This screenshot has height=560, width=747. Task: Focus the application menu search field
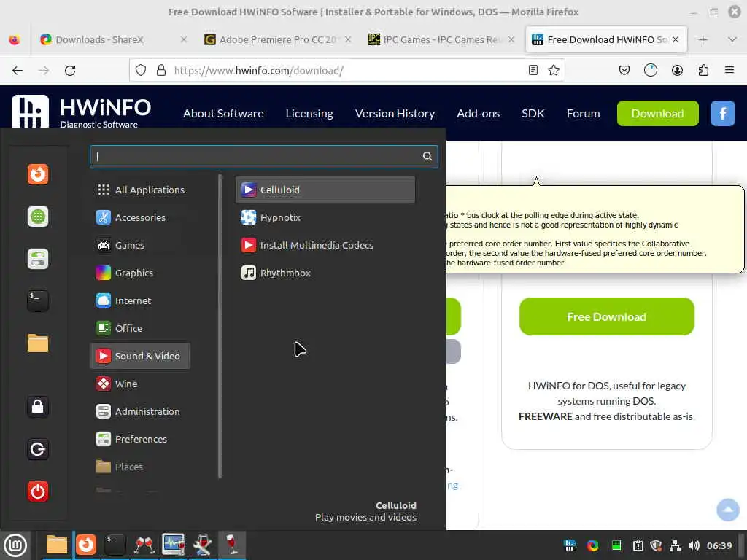tap(263, 156)
